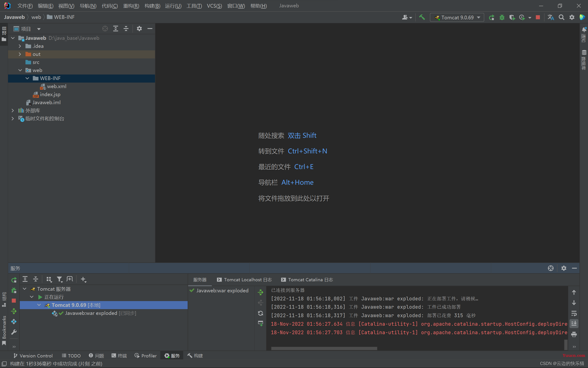588x368 pixels.
Task: Toggle the Structure (结构) side tool window
Action: (x=4, y=299)
